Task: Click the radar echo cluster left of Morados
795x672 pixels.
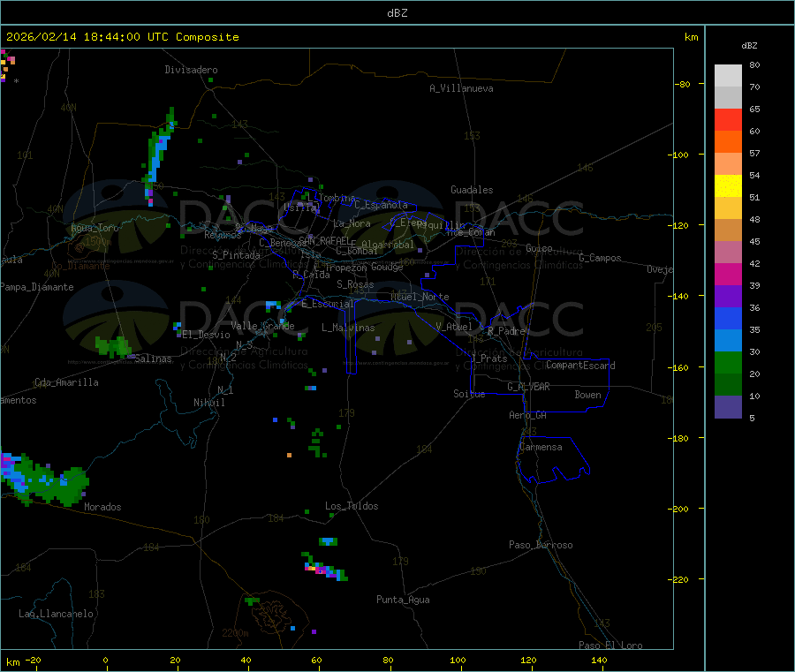Action: point(44,479)
